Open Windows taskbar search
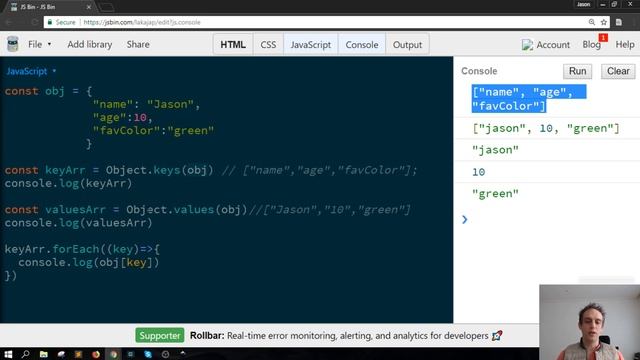Viewport: 640px width, 360px height. pyautogui.click(x=25, y=354)
